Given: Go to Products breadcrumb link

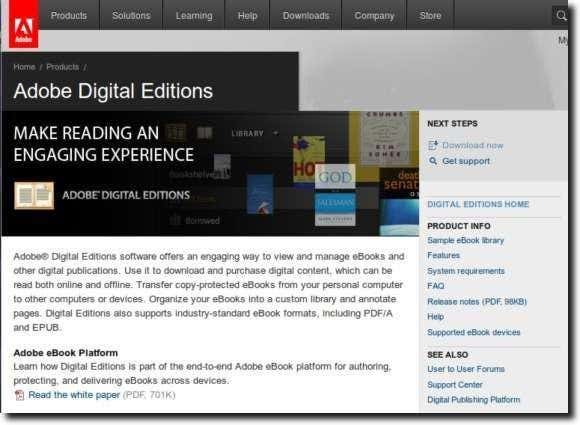Looking at the screenshot, I should pos(63,67).
